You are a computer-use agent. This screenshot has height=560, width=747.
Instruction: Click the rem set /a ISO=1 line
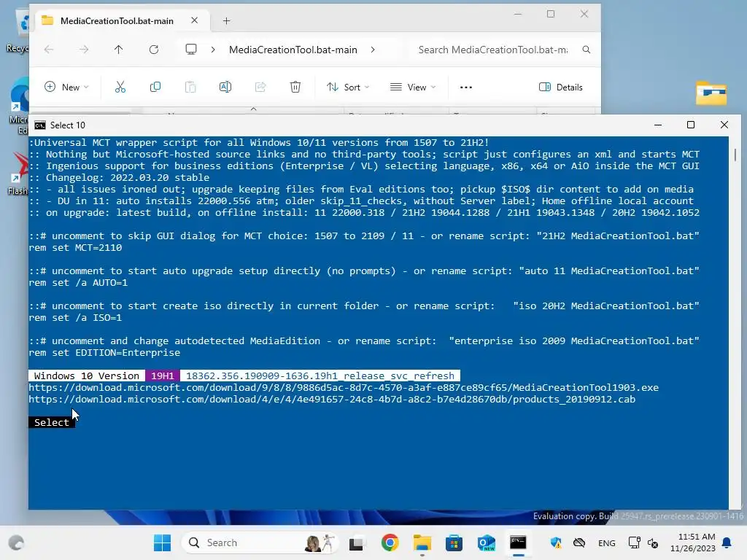coord(75,318)
